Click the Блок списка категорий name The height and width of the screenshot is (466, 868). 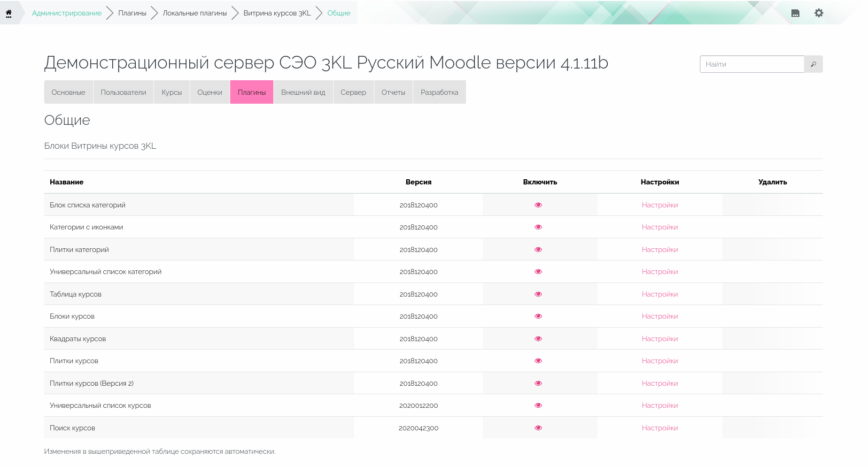click(87, 205)
